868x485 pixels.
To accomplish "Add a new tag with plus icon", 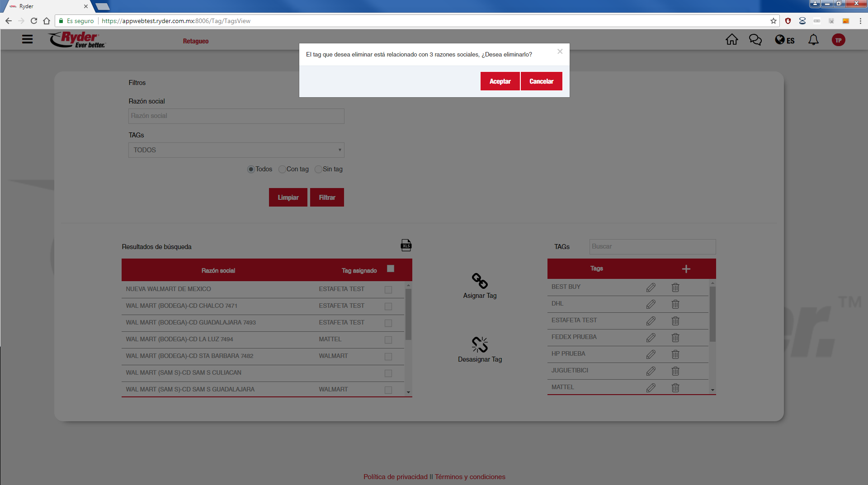I will click(686, 269).
